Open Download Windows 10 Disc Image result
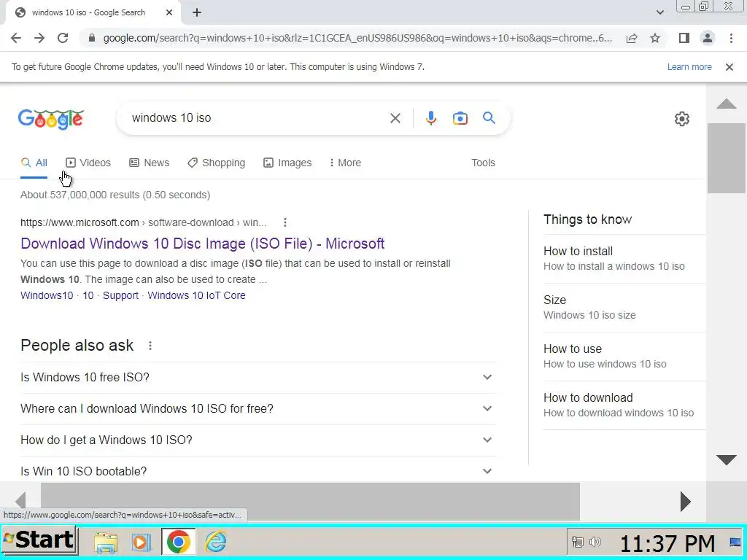Image resolution: width=747 pixels, height=560 pixels. [203, 244]
